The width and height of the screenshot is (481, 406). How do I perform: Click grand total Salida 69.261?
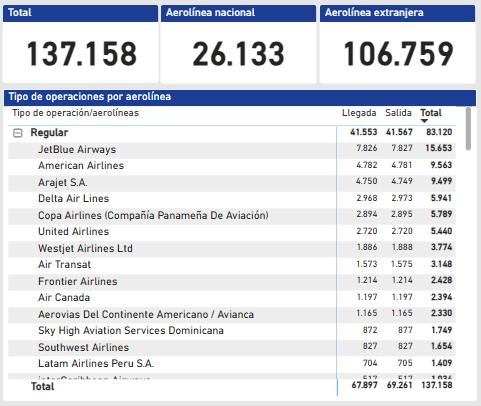(x=399, y=385)
